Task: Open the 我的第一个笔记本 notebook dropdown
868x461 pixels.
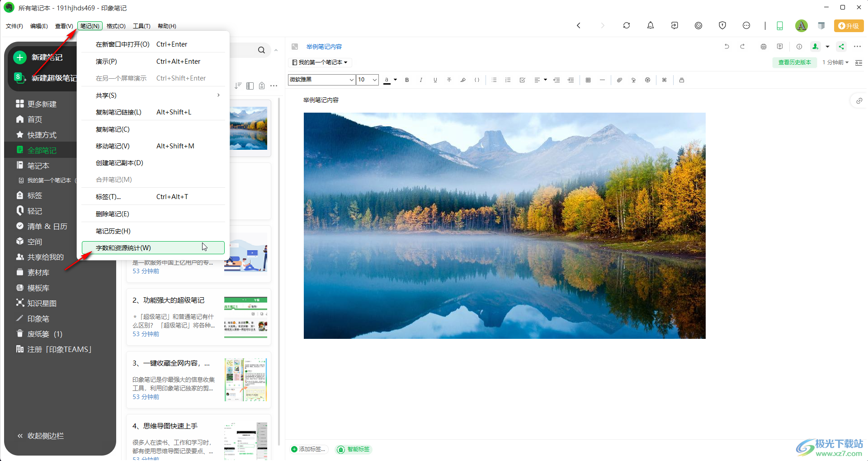Action: point(320,62)
